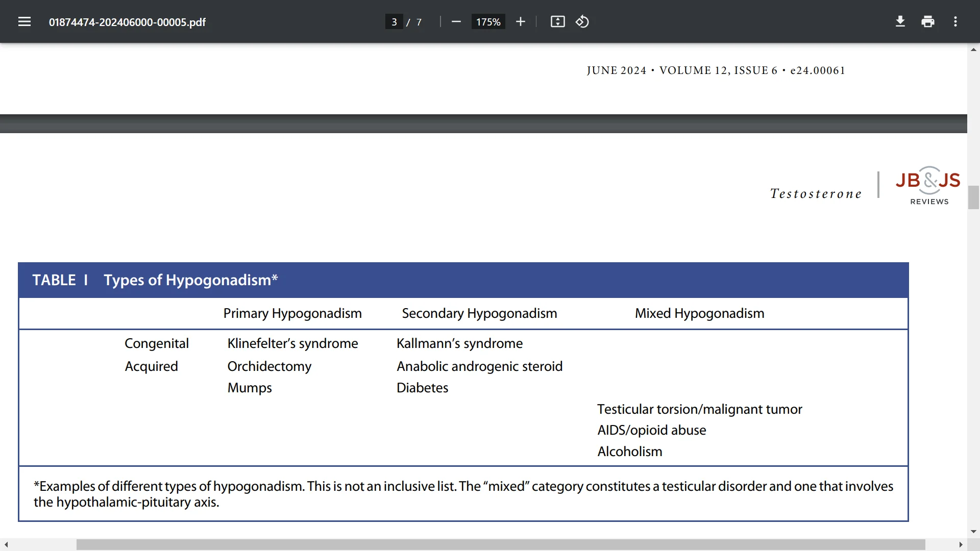
Task: Click the horizontal scrollbar left arrow
Action: (6, 545)
